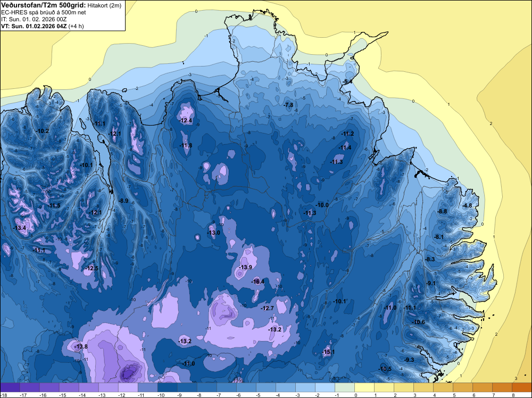Screen dimensions: 532x398
Task: Click the -16.4 temperature reading on the map
Action: point(258,281)
